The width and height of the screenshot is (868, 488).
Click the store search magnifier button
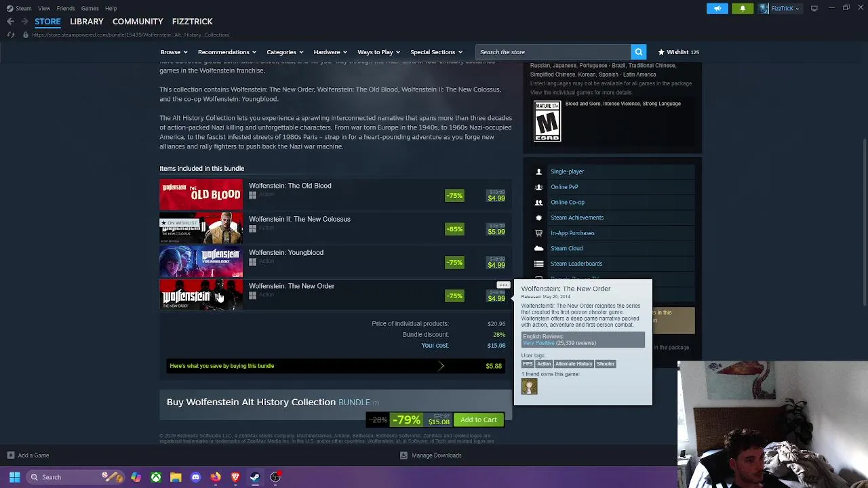point(638,52)
